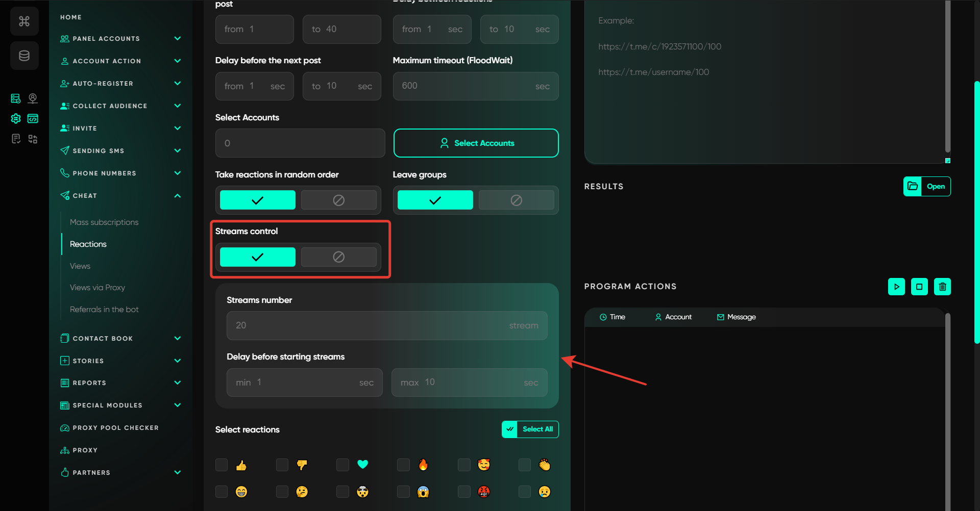Click the Select Accounts button
980x511 pixels.
coord(476,143)
